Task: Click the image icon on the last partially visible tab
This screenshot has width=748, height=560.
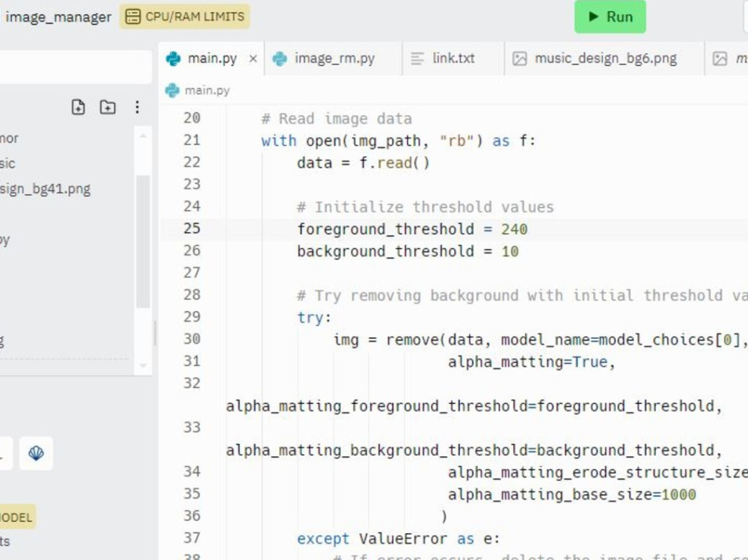Action: pos(720,58)
